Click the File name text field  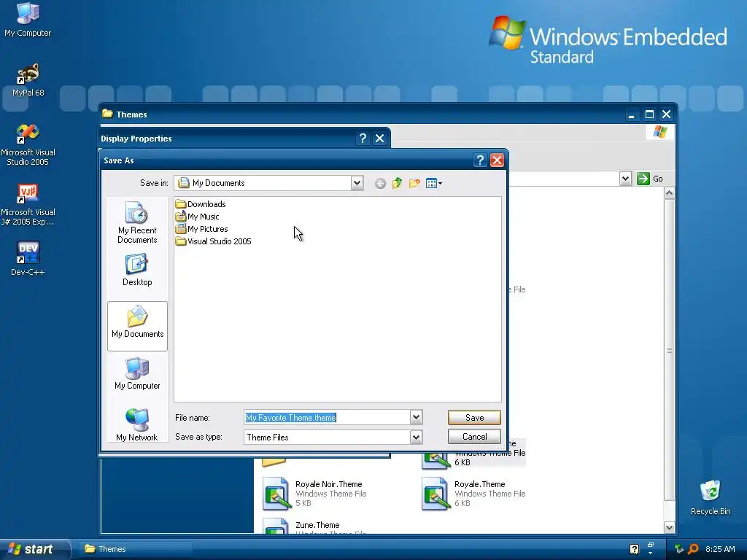[328, 418]
